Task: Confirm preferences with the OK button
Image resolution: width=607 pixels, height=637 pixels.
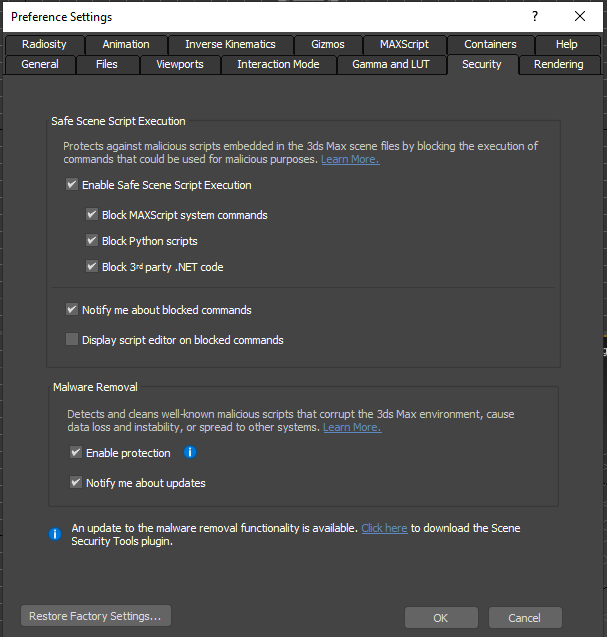Action: pyautogui.click(x=441, y=618)
